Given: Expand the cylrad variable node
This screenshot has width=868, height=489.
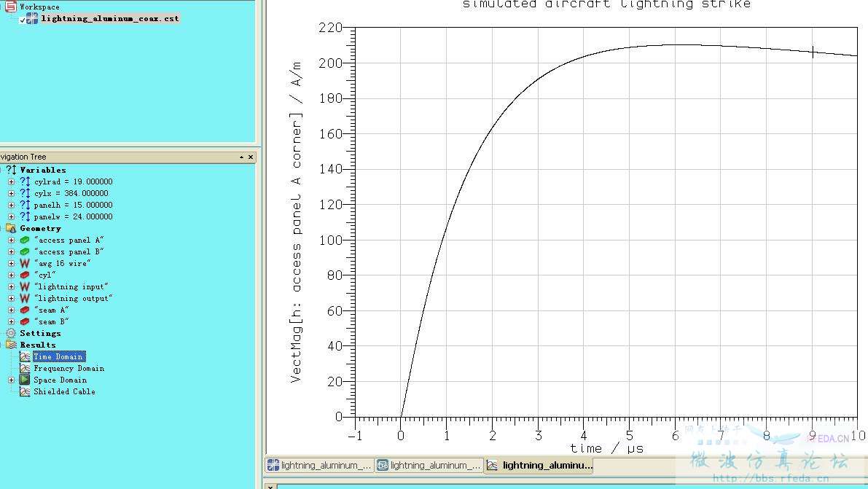Looking at the screenshot, I should point(11,181).
